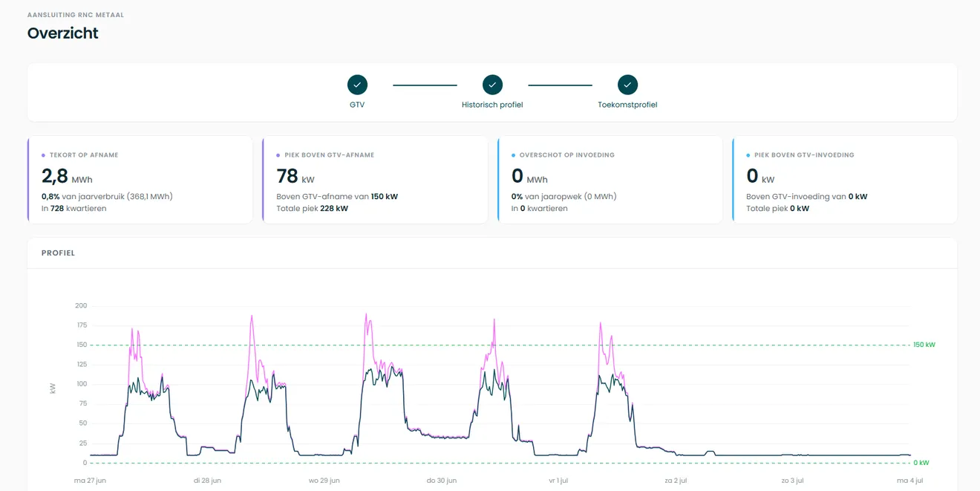Click the 'do 30 jun' date label
Screen dimensions: 980x491
442,481
